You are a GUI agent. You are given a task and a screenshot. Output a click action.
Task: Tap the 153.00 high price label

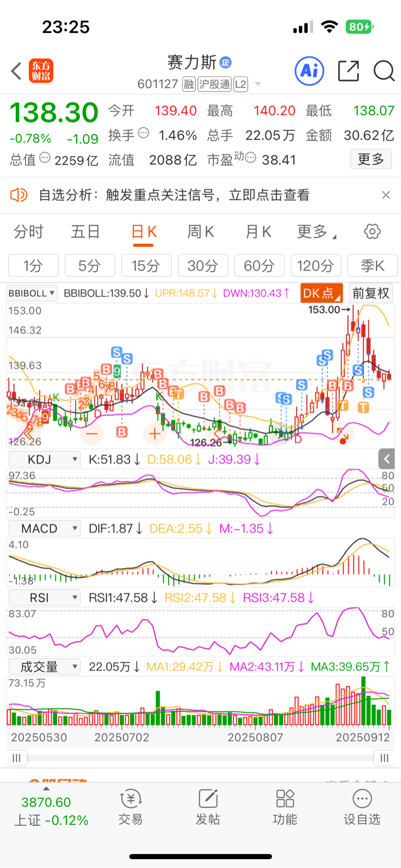[x=324, y=310]
